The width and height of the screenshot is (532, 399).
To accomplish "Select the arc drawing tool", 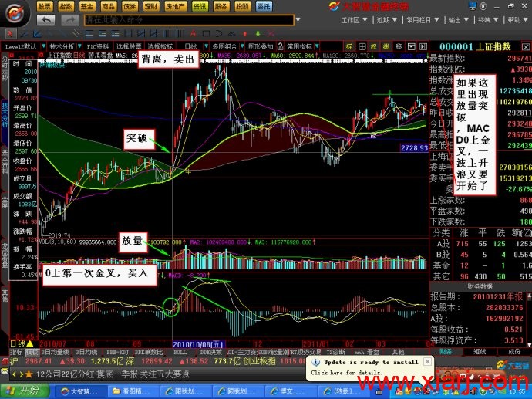I will (219, 33).
